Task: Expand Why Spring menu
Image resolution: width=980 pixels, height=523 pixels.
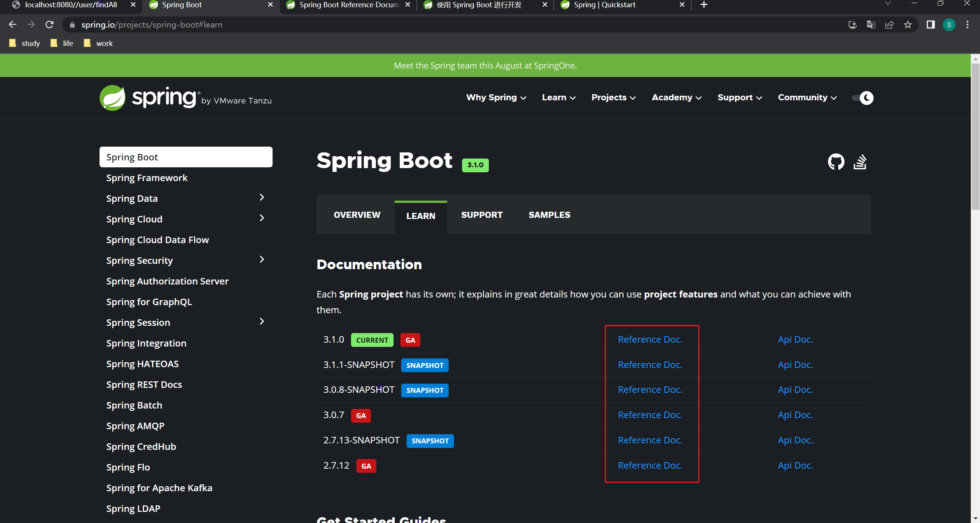Action: (496, 98)
